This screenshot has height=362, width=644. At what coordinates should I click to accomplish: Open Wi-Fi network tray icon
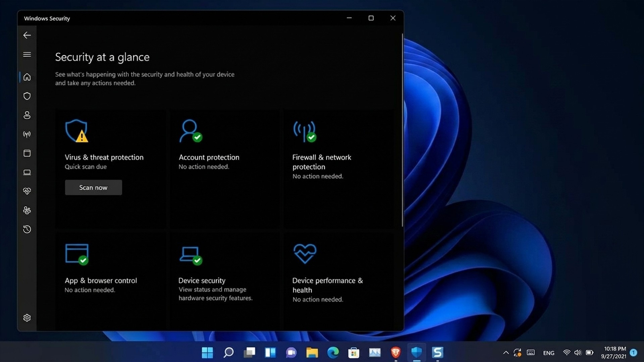[567, 353]
